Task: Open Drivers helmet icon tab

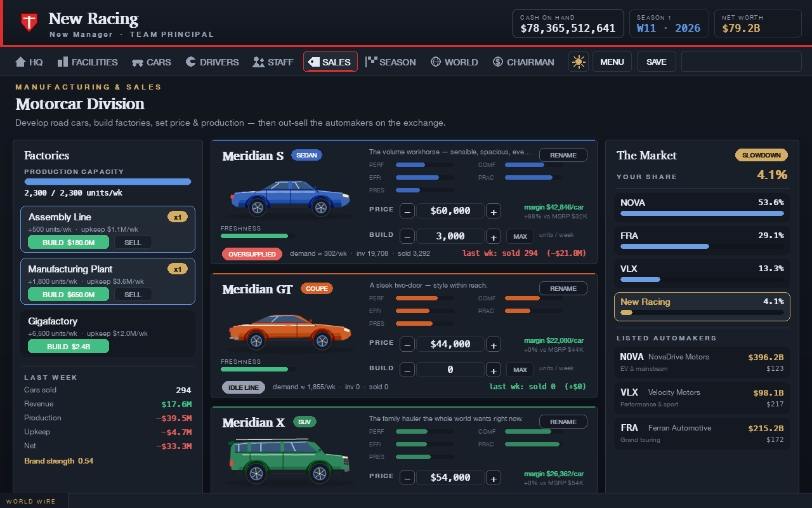Action: [213, 62]
